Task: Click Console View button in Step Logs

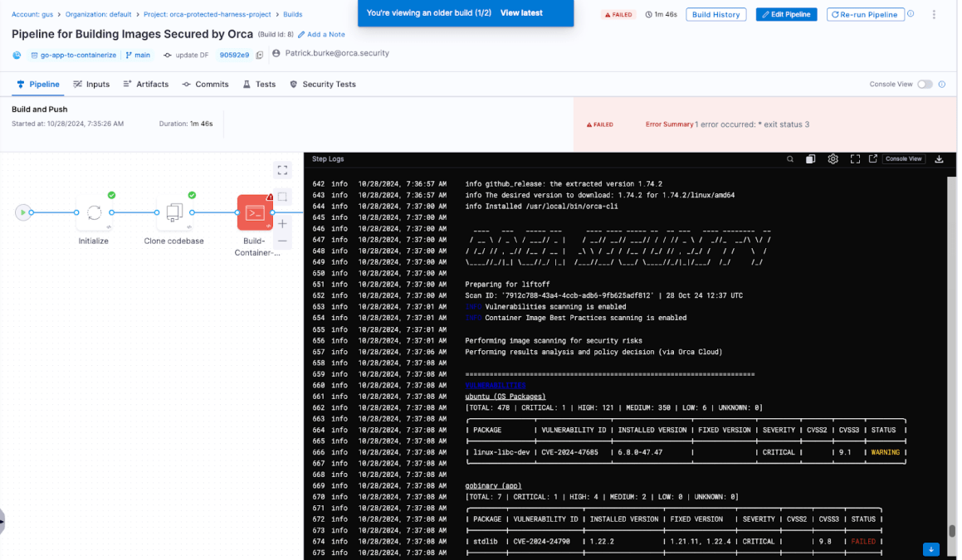Action: 903,158
